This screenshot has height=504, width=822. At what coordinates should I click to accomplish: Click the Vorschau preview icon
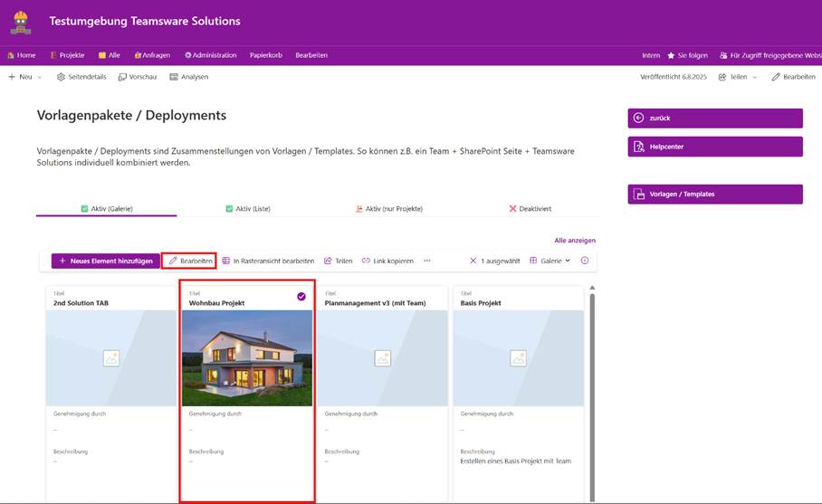(x=122, y=77)
